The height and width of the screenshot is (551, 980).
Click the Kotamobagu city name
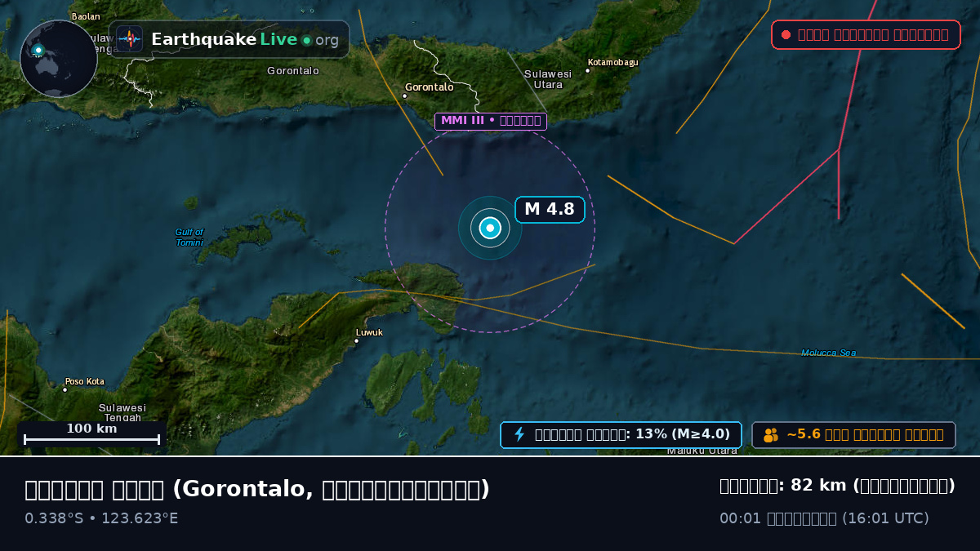613,62
